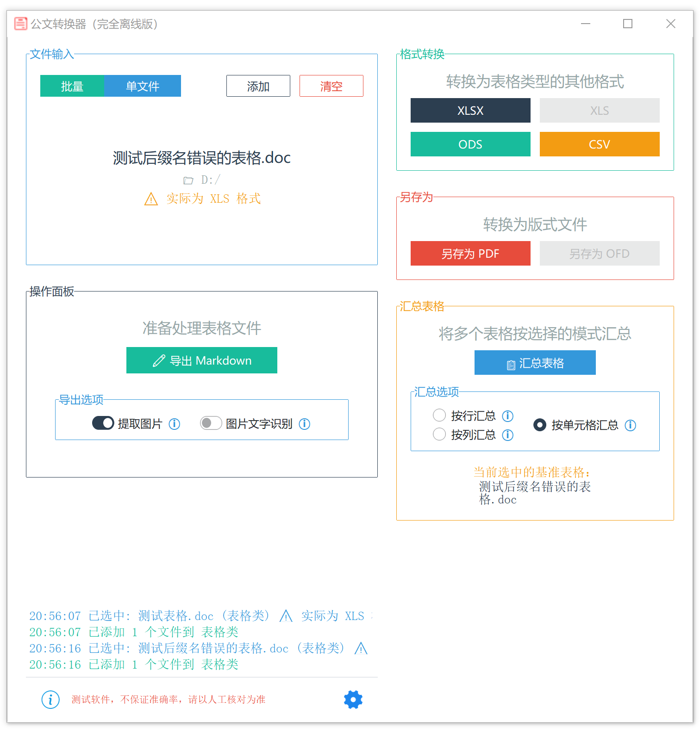Click the info icon beside the disclaimer text
Image resolution: width=700 pixels, height=732 pixels.
(x=50, y=699)
